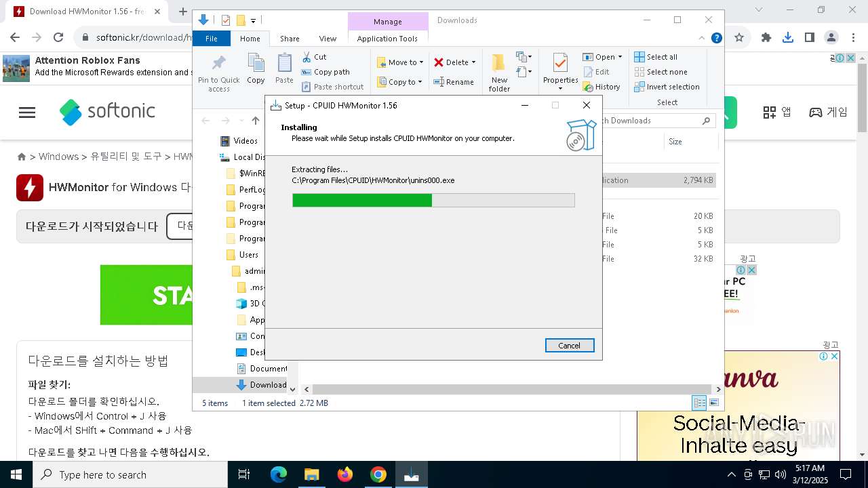Expand the Open dropdown in ribbon
The image size is (868, 488).
coord(602,57)
